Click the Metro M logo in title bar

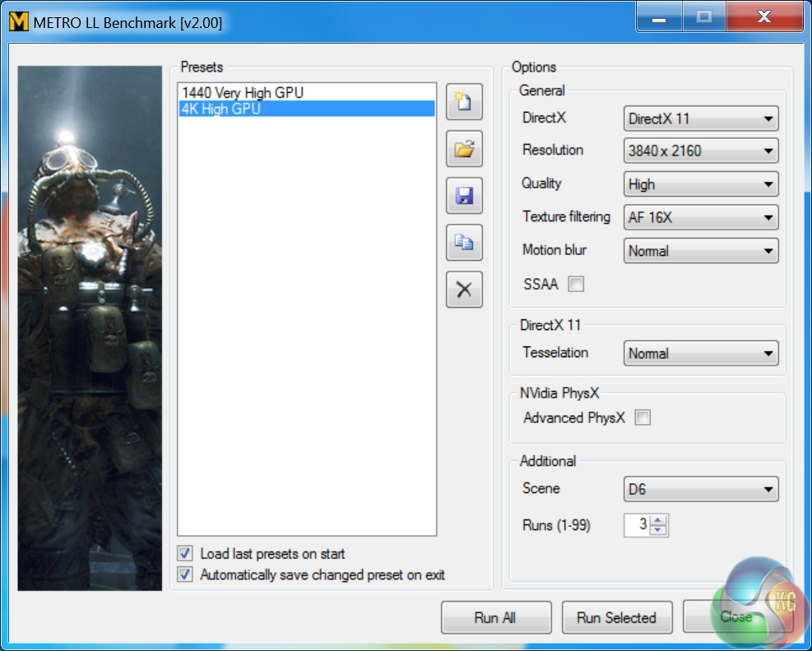pyautogui.click(x=19, y=21)
